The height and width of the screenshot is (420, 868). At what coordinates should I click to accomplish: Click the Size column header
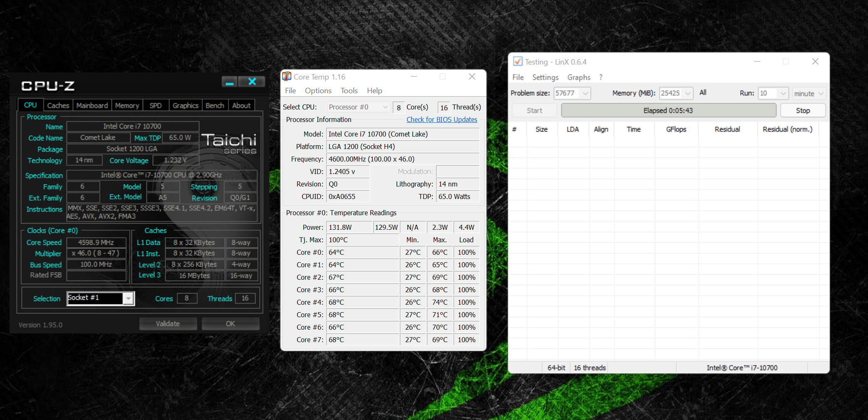point(542,129)
